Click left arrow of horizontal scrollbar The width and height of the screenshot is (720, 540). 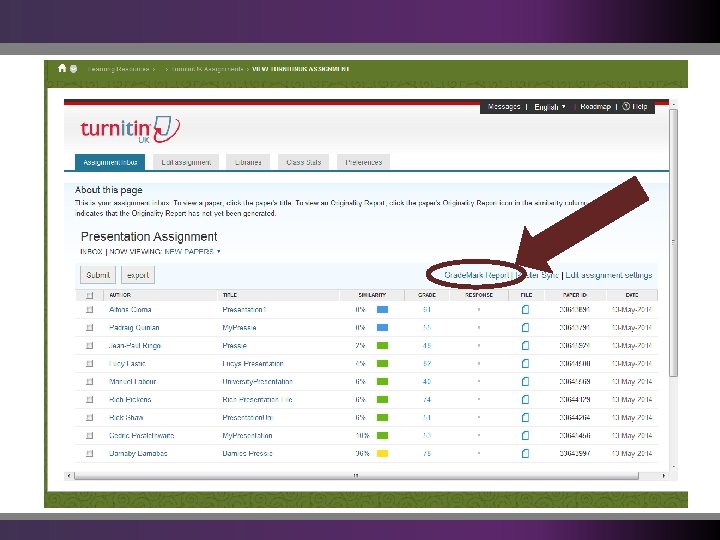click(69, 476)
